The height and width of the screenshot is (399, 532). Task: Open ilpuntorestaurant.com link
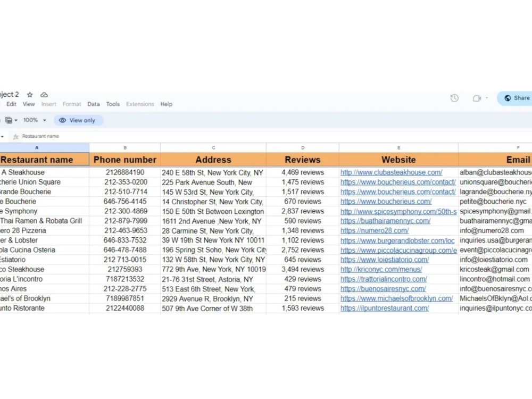[x=385, y=309]
